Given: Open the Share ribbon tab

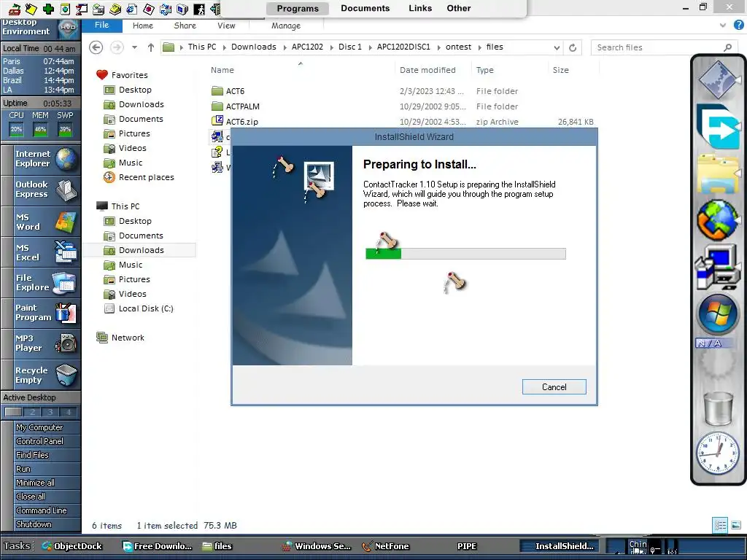Looking at the screenshot, I should pos(185,26).
